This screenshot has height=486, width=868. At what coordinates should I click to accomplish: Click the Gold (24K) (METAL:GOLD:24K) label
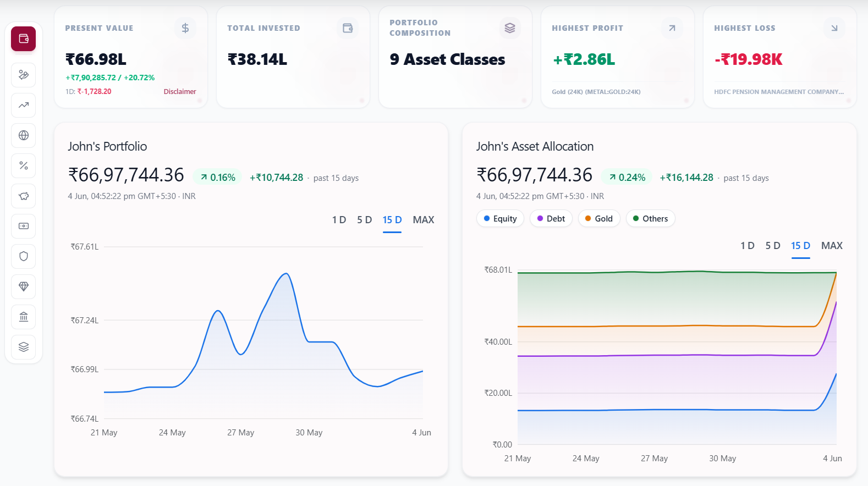pyautogui.click(x=596, y=92)
